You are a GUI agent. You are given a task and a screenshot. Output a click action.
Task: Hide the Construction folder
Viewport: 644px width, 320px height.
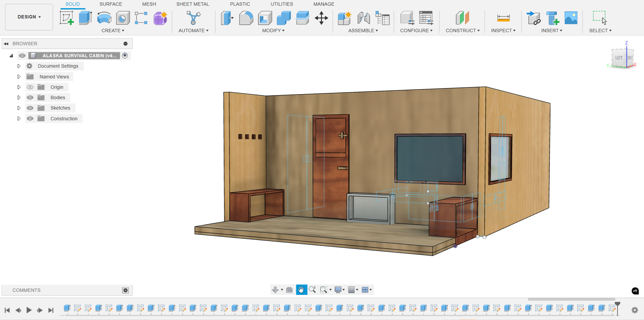[x=30, y=119]
